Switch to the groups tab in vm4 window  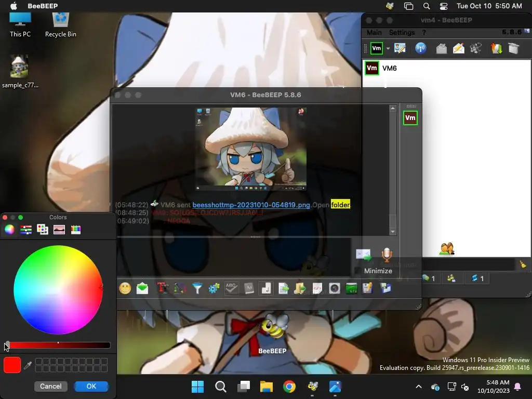click(451, 278)
